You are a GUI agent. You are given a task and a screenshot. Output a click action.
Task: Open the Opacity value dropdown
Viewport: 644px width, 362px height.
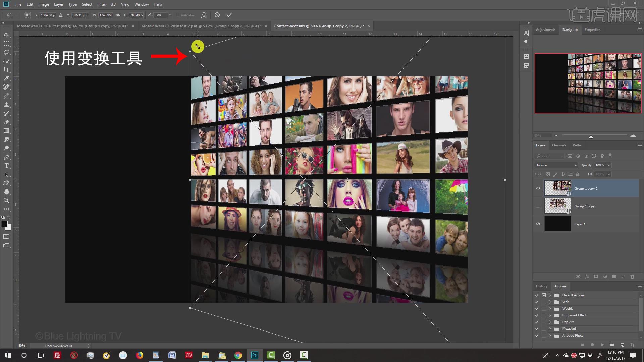click(x=609, y=165)
